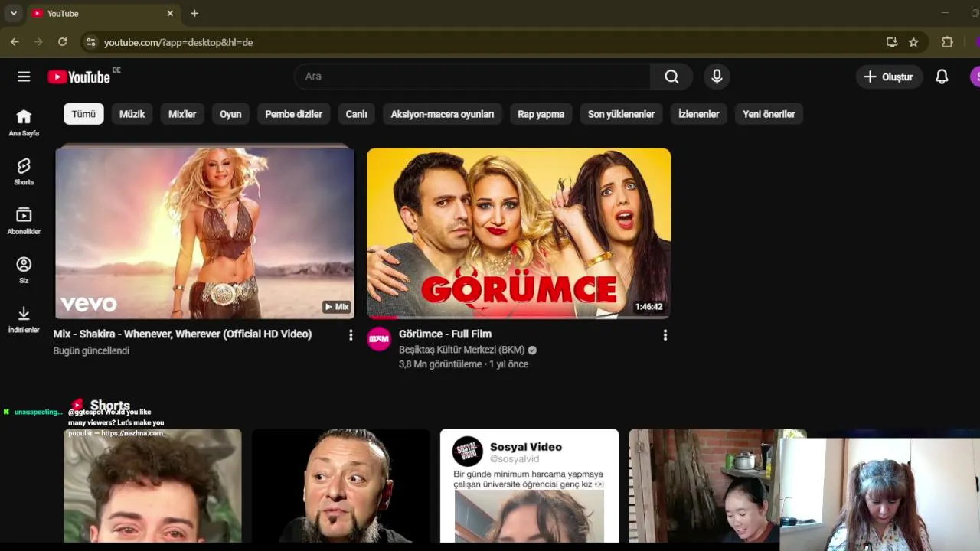Open İndirilenler in sidebar
Image resolution: width=980 pixels, height=551 pixels.
[24, 319]
